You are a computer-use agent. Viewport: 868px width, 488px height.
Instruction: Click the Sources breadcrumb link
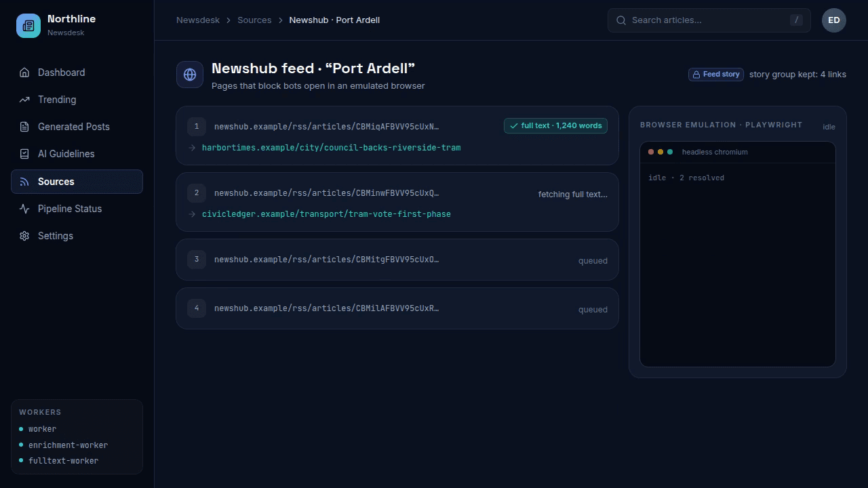(254, 20)
